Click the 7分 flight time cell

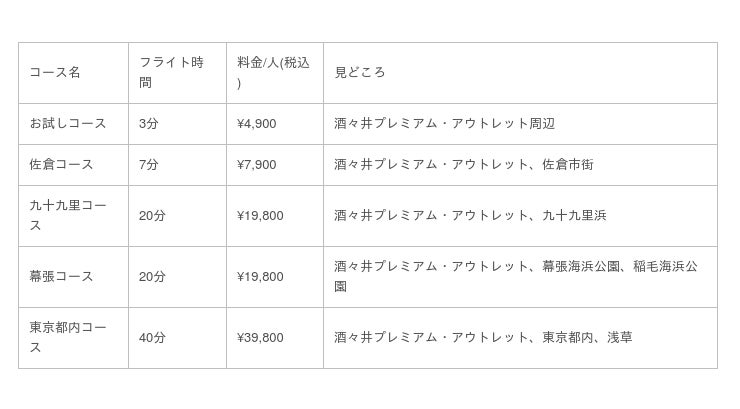pos(149,165)
